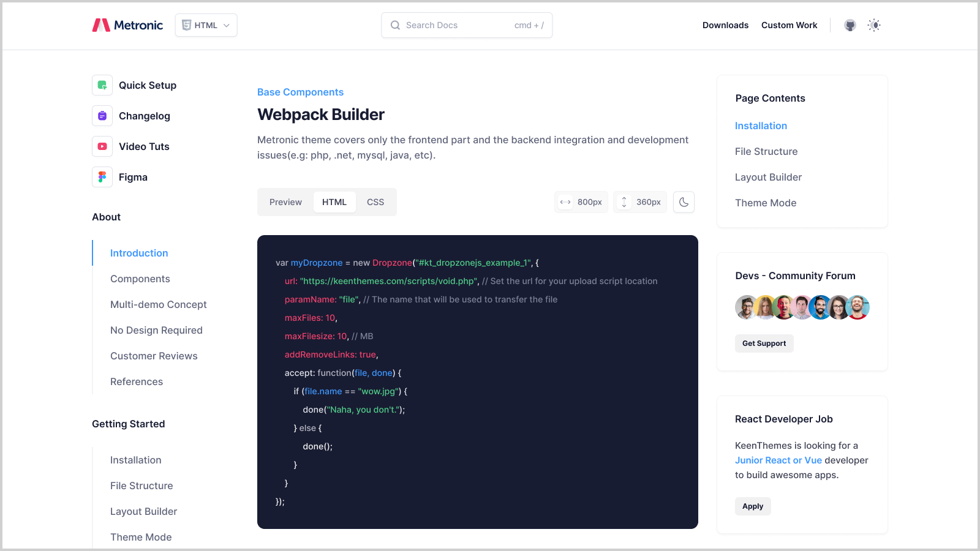Select Multi-demo Concept in the sidebar

pyautogui.click(x=158, y=304)
